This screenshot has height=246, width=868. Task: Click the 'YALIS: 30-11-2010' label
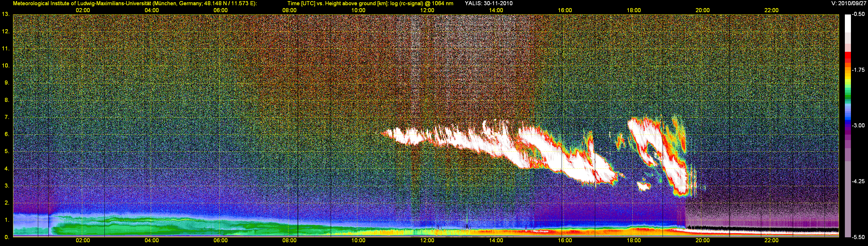489,3
